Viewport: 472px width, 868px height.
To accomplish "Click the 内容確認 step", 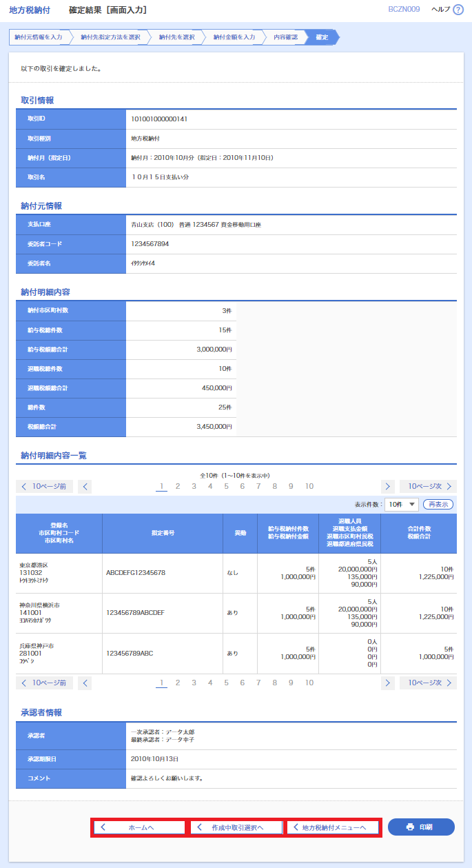I will 286,37.
